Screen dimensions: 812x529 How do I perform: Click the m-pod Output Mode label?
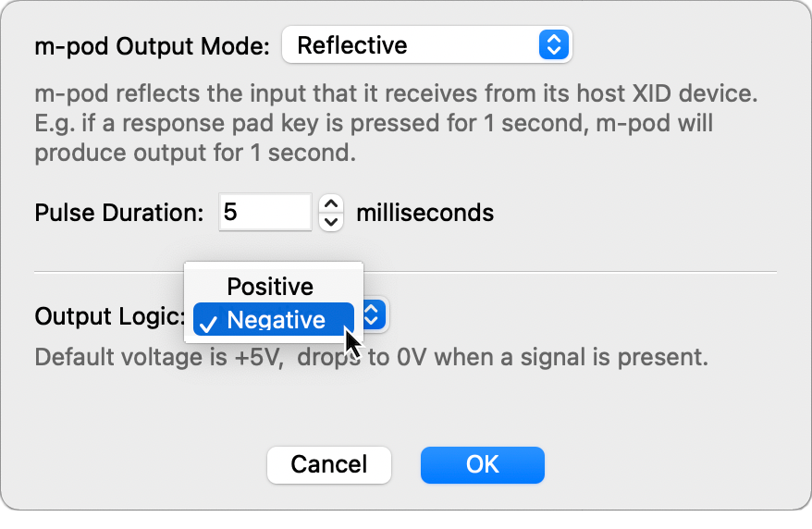pyautogui.click(x=153, y=46)
